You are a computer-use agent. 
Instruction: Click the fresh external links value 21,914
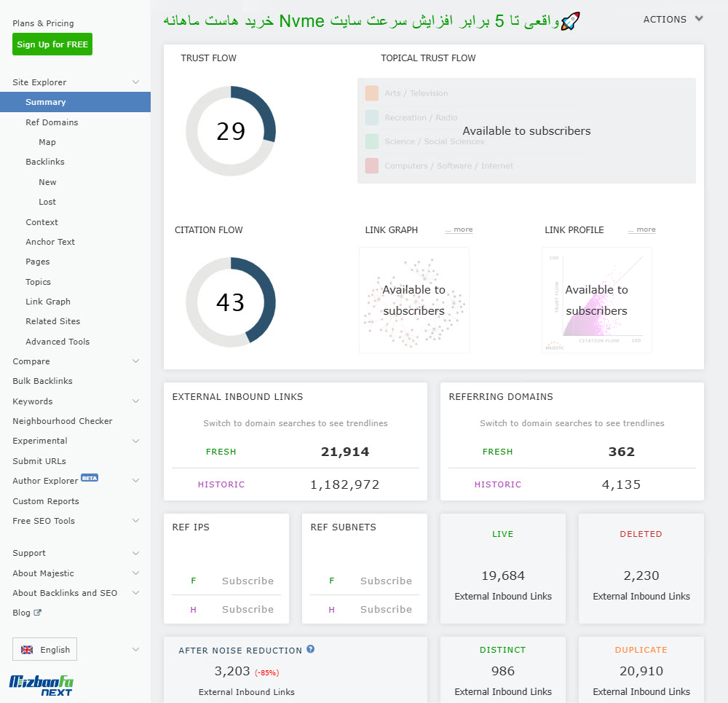(345, 452)
